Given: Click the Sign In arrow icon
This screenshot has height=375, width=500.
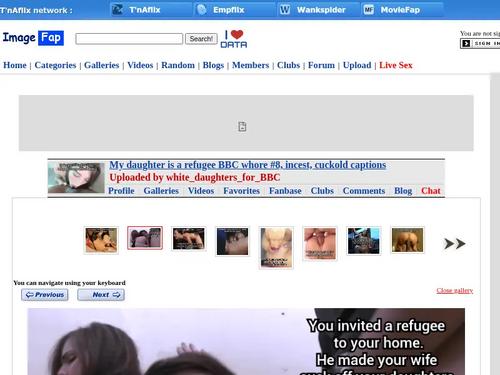Looking at the screenshot, I should pos(466,43).
